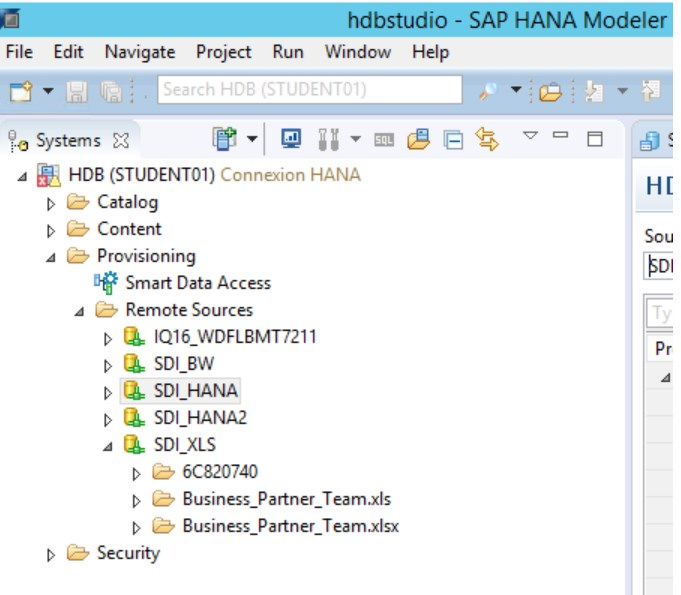Viewport: 681px width, 595px height.
Task: Open the Run menu
Action: [288, 52]
